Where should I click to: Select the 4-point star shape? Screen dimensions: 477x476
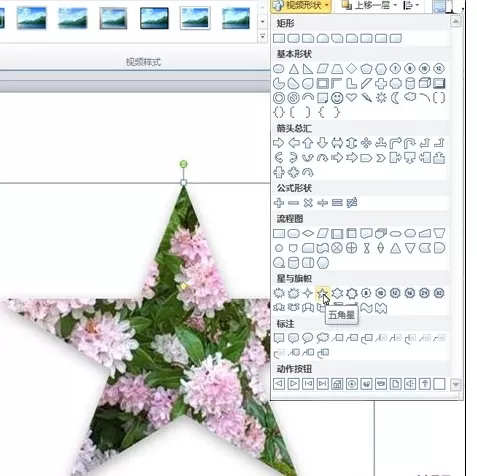coord(308,293)
